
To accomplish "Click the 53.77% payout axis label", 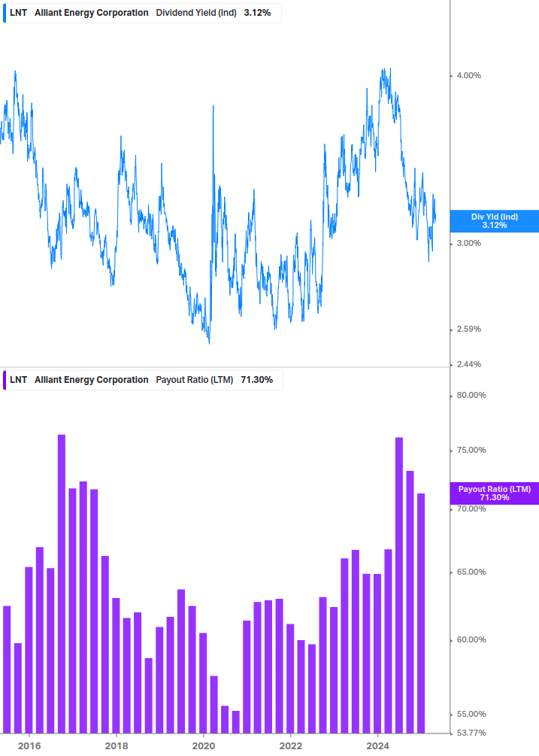I will pyautogui.click(x=471, y=733).
